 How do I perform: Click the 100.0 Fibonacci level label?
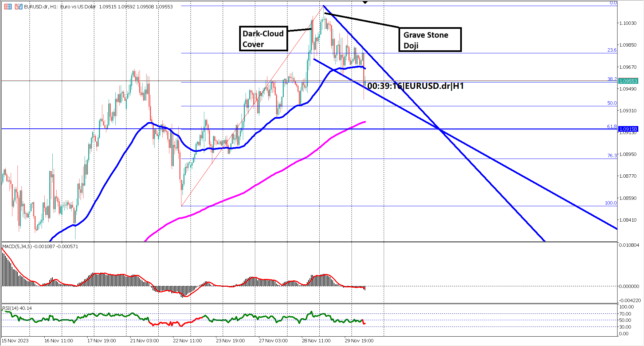pyautogui.click(x=610, y=203)
